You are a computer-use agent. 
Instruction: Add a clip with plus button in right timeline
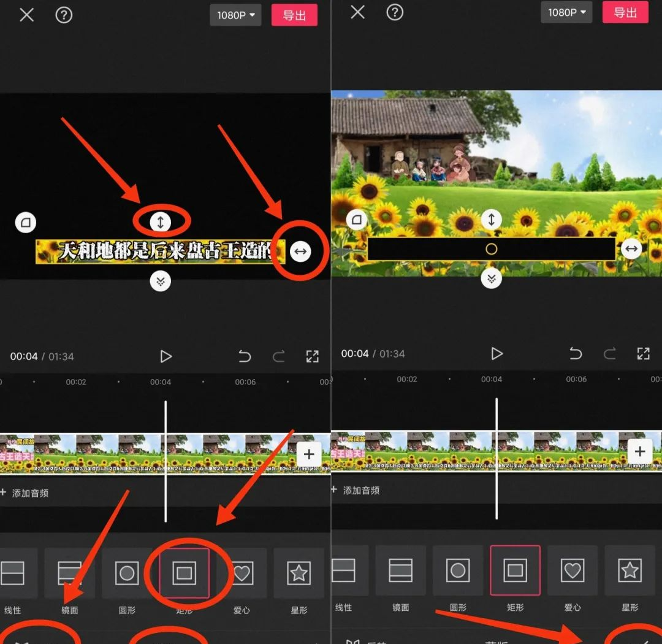point(640,452)
